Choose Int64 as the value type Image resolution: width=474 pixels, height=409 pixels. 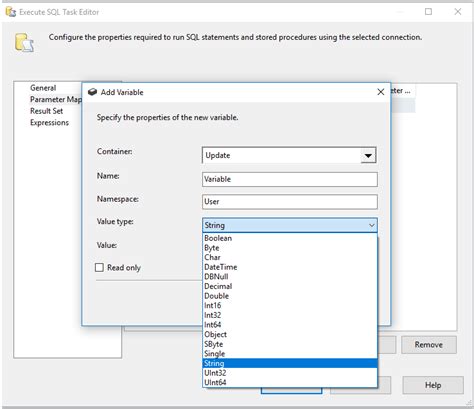click(290, 325)
